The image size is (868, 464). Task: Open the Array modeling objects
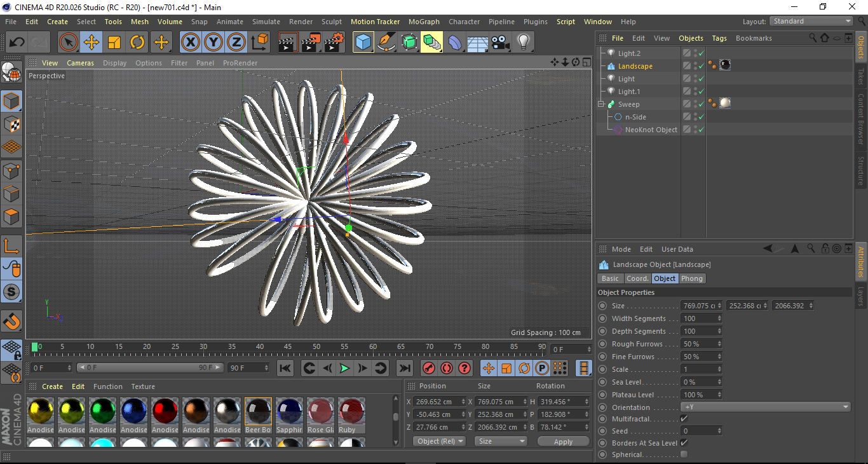click(x=432, y=43)
